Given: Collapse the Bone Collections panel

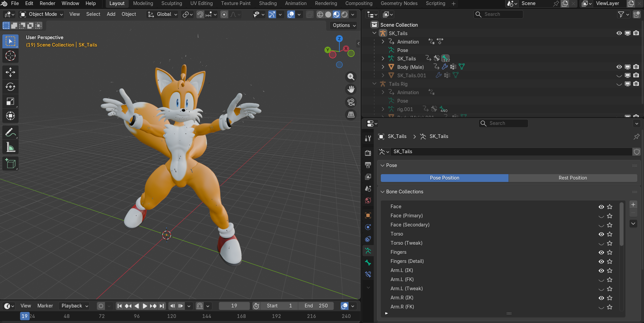Looking at the screenshot, I should [x=382, y=192].
